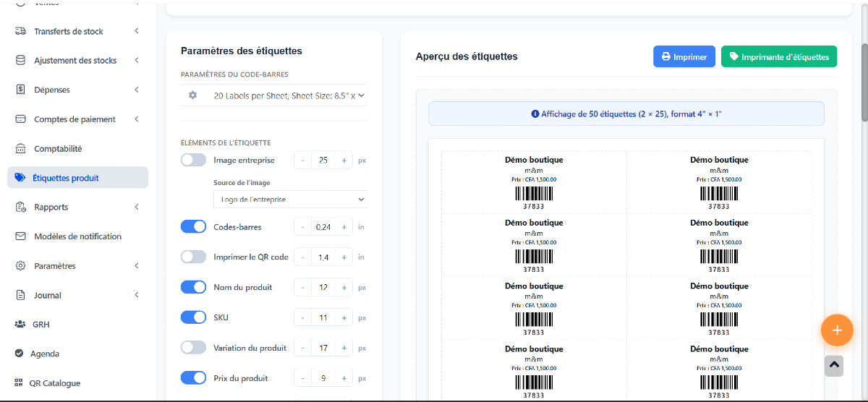Screen dimensions: 868x402
Task: Click the Paramètres gear icon in sidebar
Action: [x=20, y=266]
